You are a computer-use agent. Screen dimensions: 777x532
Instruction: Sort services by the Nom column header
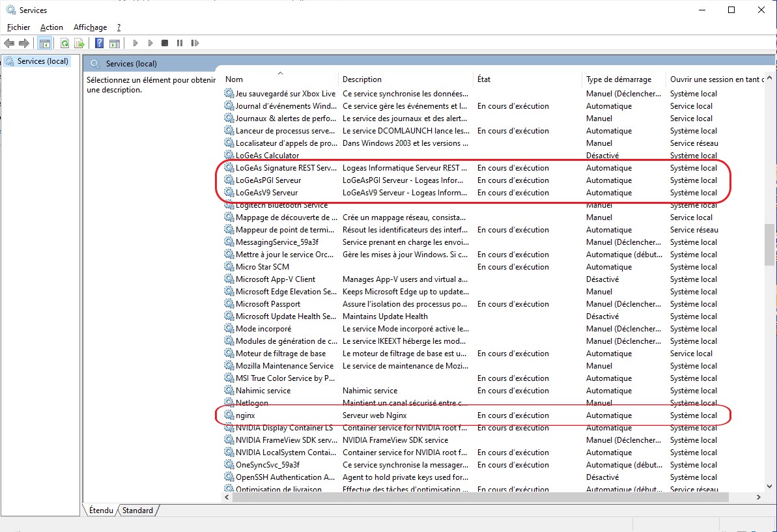click(234, 79)
